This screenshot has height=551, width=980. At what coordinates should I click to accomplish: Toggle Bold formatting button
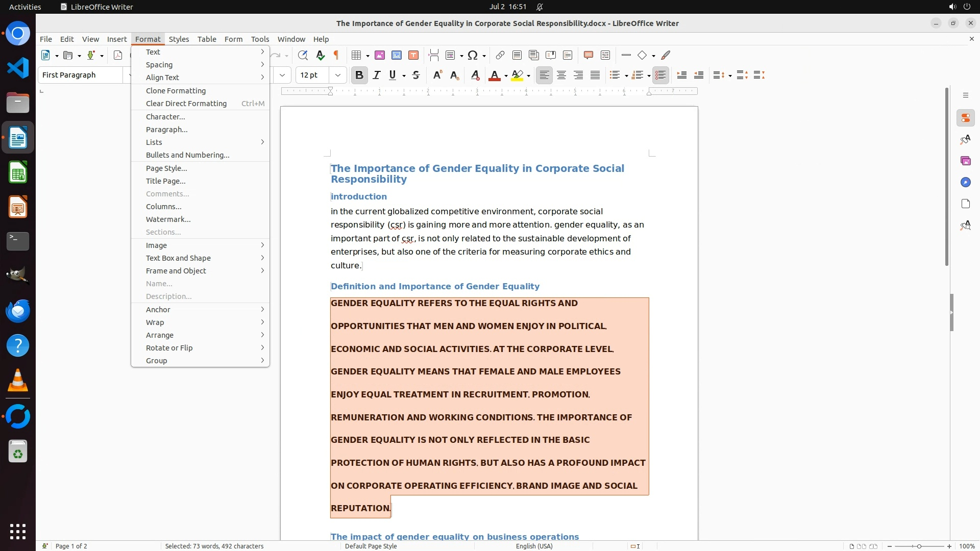pos(359,75)
